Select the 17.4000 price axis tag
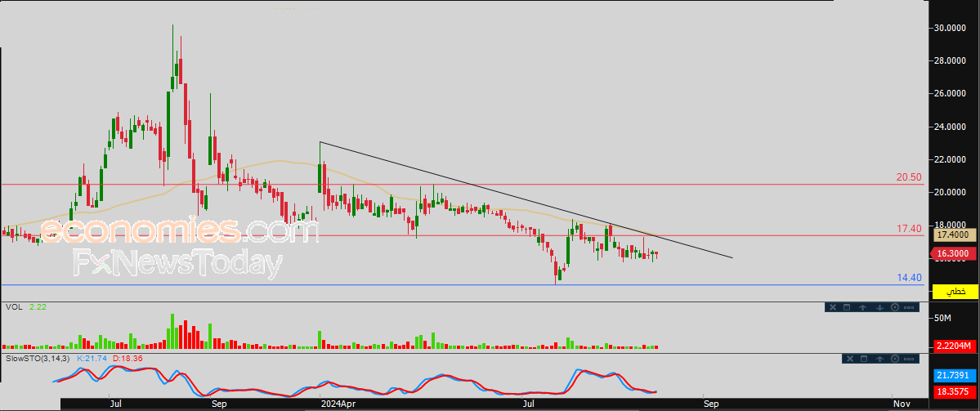Image resolution: width=980 pixels, height=411 pixels. coord(954,235)
